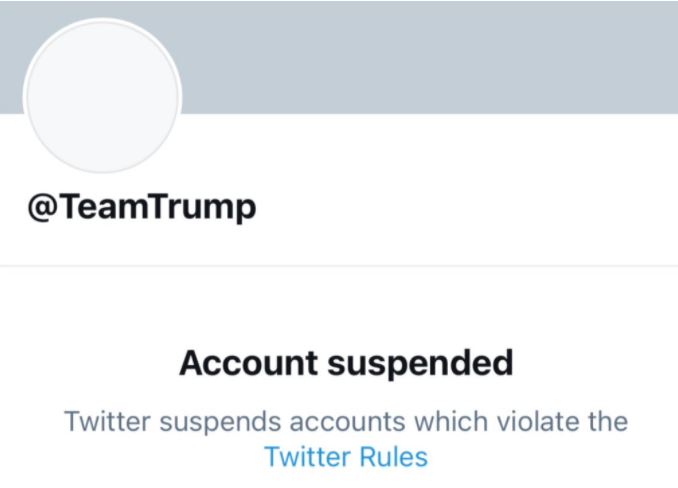Image resolution: width=678 pixels, height=488 pixels.
Task: Click the word "Rules" in the blue link
Action: click(x=392, y=458)
